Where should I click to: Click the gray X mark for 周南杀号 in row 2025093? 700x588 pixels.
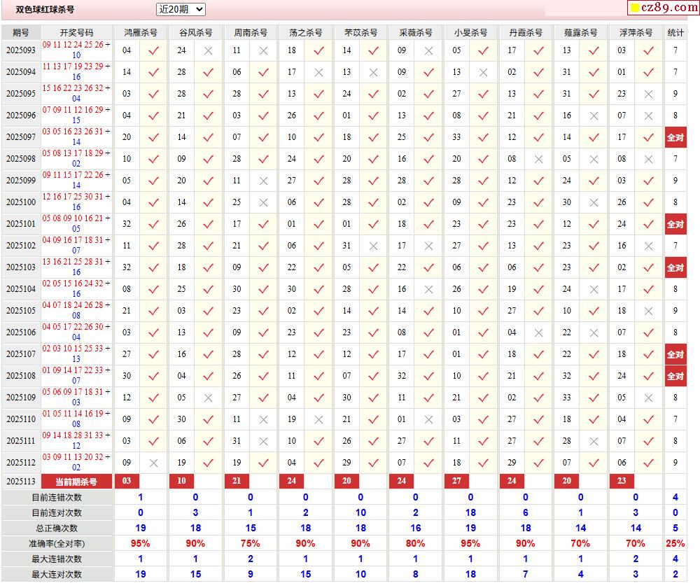(263, 51)
